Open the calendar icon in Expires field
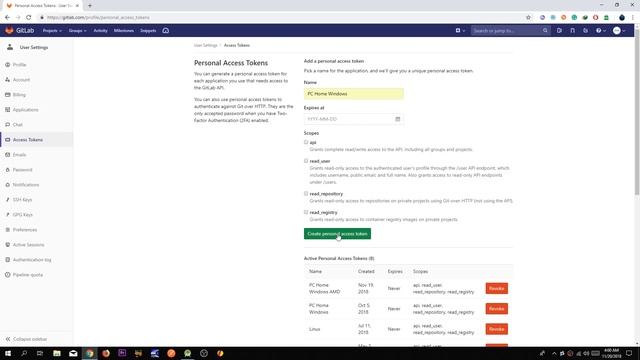The image size is (640, 360). pos(398,119)
